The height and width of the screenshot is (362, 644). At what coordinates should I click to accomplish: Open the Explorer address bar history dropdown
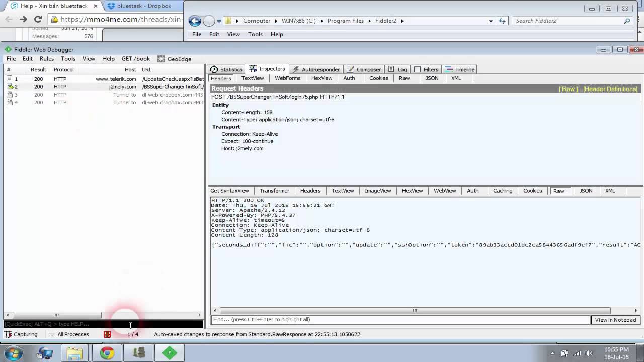491,21
